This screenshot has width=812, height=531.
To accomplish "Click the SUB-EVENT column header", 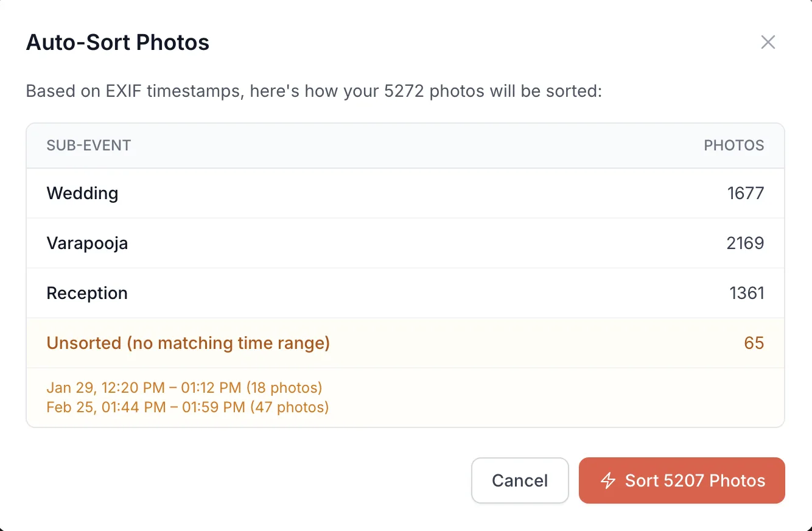I will (88, 145).
